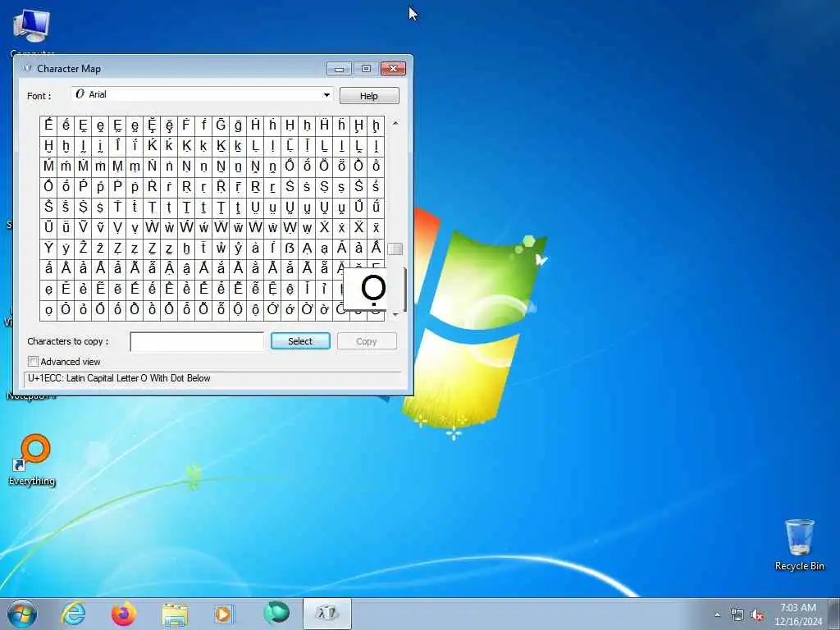This screenshot has height=630, width=840.
Task: Select the ẗ cell, lowercase t with diaeresis
Action: click(203, 248)
